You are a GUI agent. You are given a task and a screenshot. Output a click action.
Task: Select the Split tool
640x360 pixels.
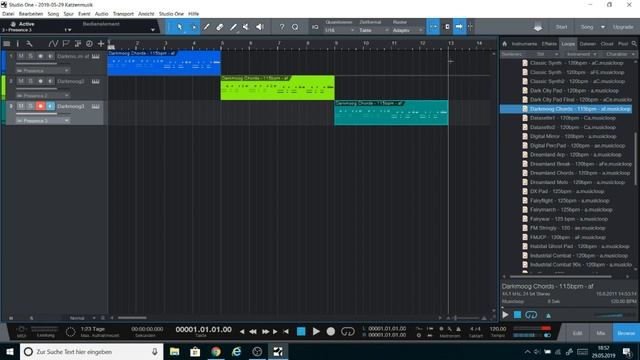[207, 27]
